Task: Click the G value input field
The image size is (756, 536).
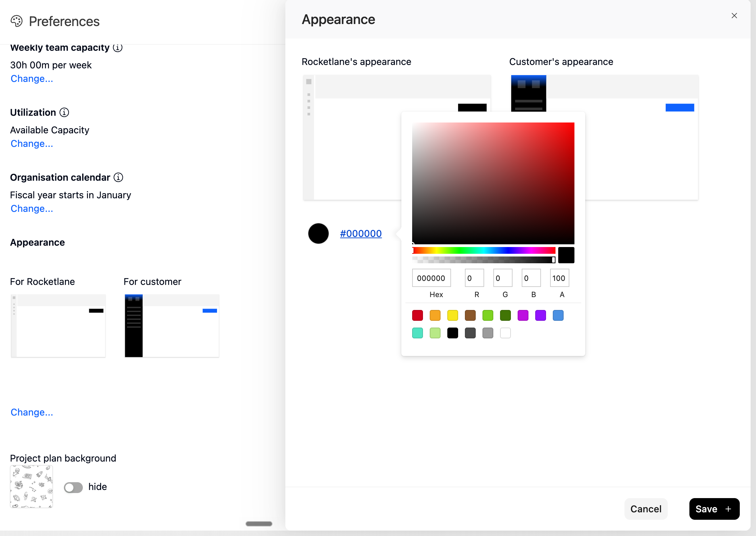Action: (503, 278)
